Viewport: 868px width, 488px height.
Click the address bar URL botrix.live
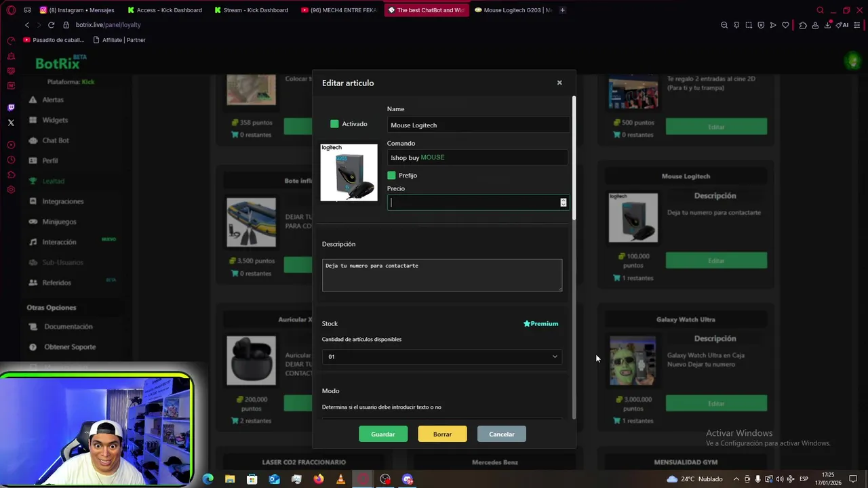tap(108, 25)
